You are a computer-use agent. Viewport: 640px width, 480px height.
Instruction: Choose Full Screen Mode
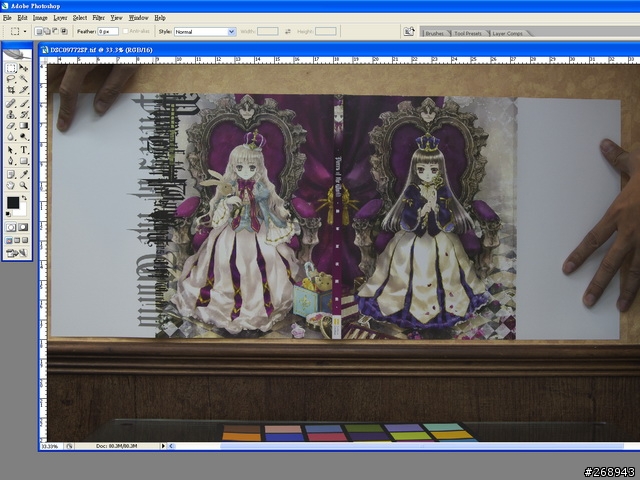[x=25, y=240]
